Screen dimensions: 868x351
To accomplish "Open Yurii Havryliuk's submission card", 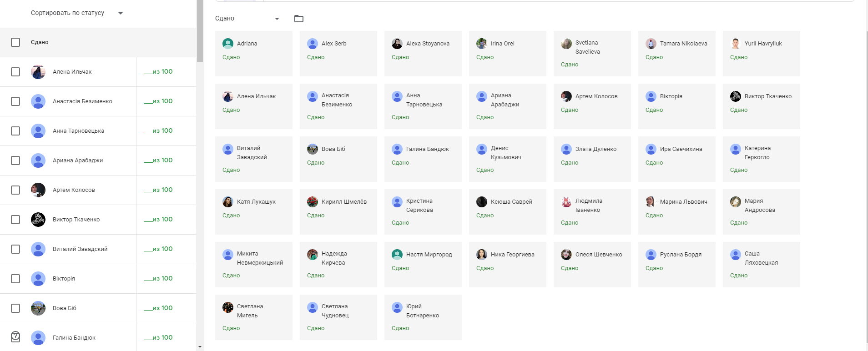I will pyautogui.click(x=761, y=54).
